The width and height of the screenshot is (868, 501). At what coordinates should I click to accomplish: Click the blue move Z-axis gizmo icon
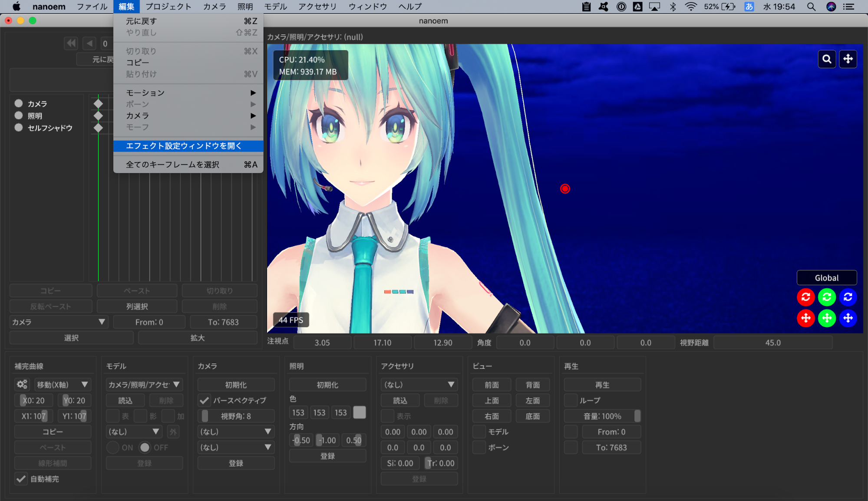[x=848, y=318]
